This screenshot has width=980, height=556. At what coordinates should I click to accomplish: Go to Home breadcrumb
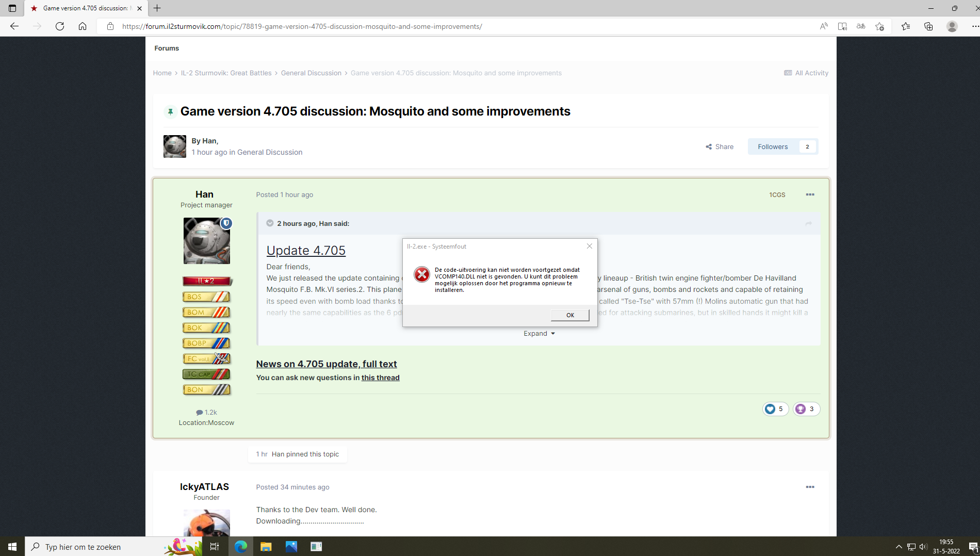click(x=162, y=73)
